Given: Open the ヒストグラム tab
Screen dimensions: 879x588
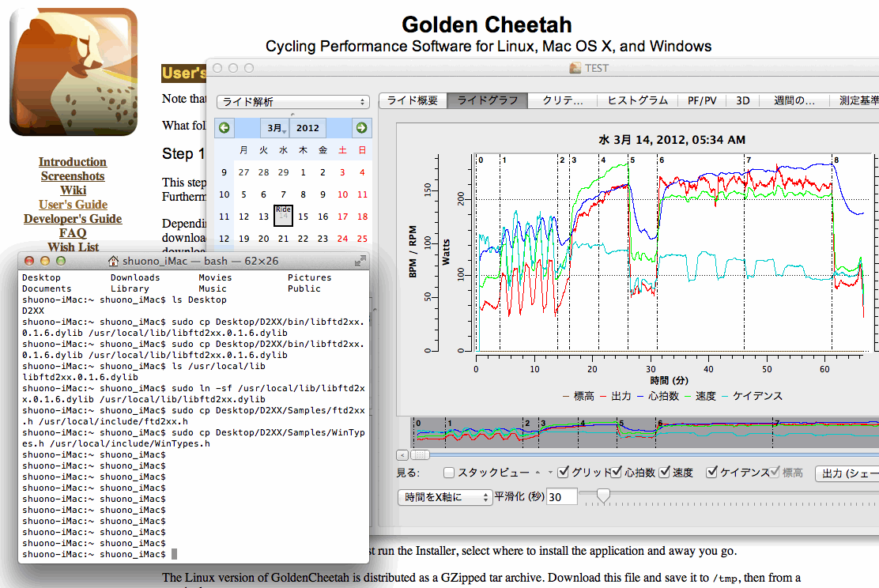Looking at the screenshot, I should [x=637, y=100].
